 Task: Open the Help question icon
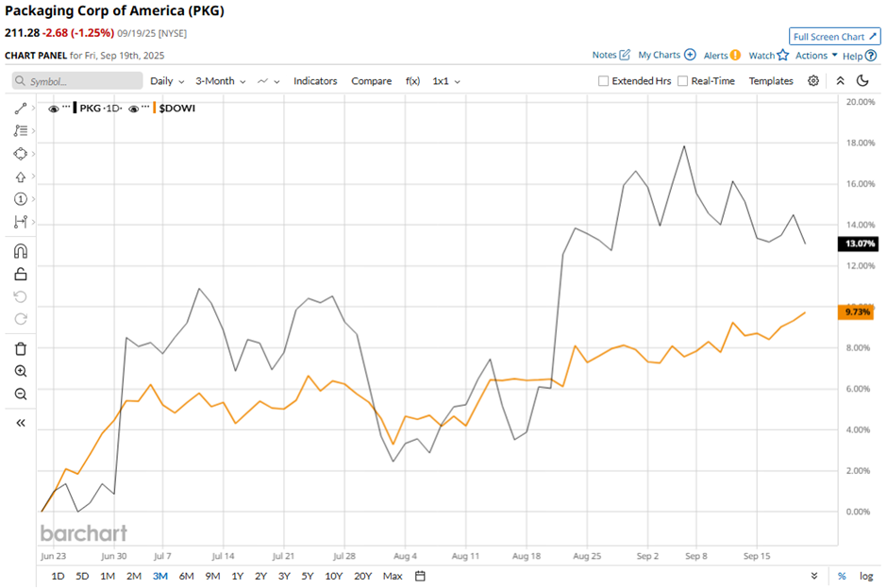coord(871,56)
